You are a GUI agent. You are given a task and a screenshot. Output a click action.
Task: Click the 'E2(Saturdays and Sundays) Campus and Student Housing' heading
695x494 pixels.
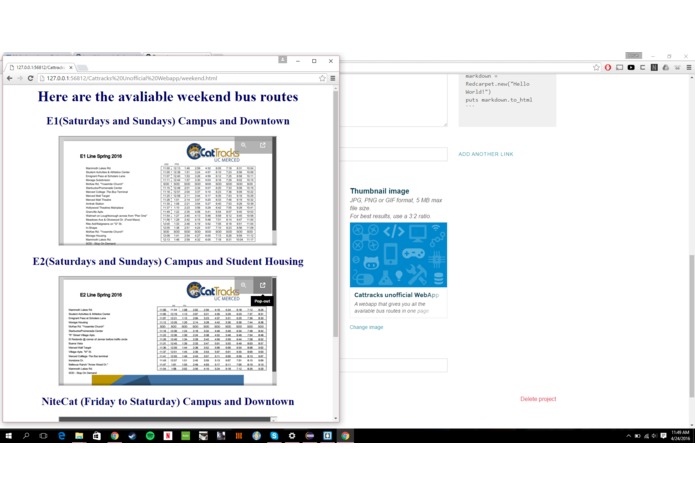click(168, 261)
